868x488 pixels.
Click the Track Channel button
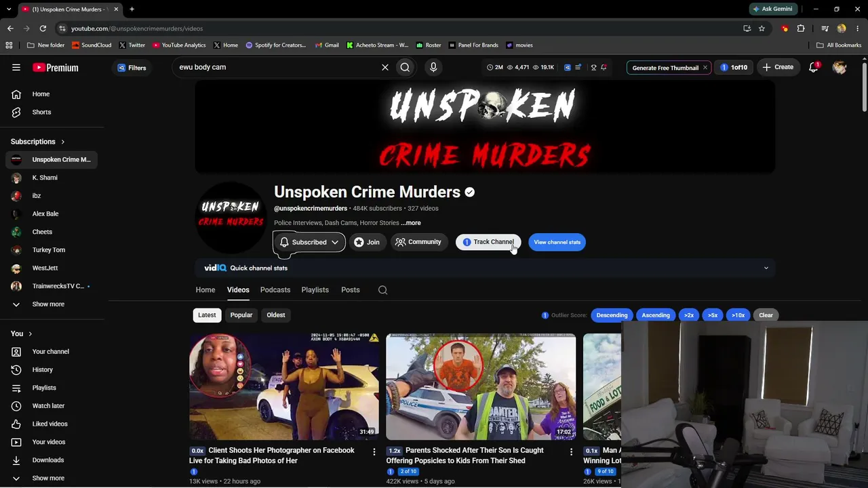pos(488,242)
